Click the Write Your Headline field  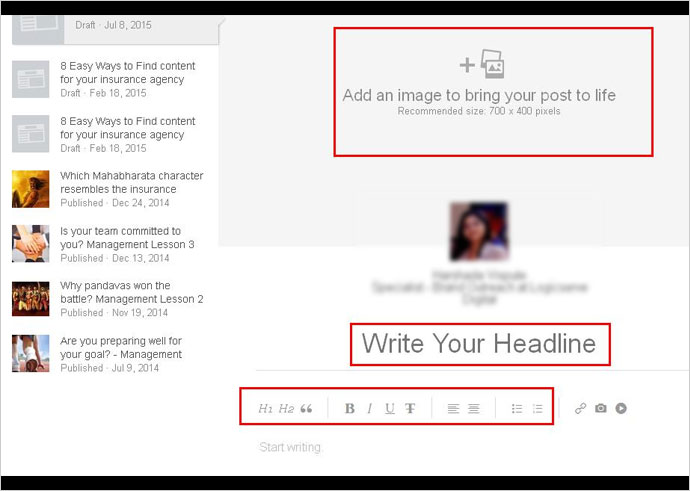479,345
